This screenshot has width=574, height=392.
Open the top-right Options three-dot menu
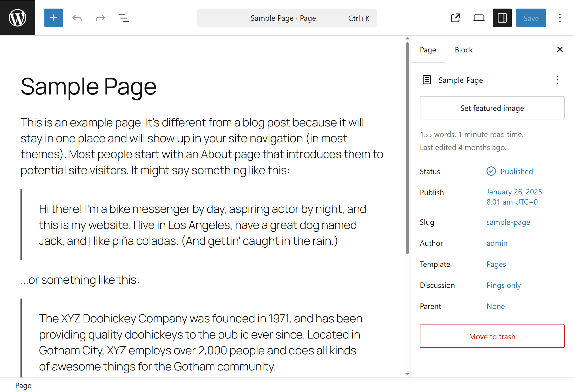click(560, 18)
